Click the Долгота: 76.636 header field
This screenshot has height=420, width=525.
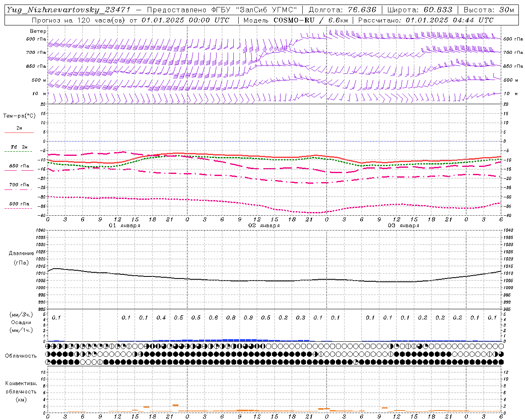click(x=342, y=10)
